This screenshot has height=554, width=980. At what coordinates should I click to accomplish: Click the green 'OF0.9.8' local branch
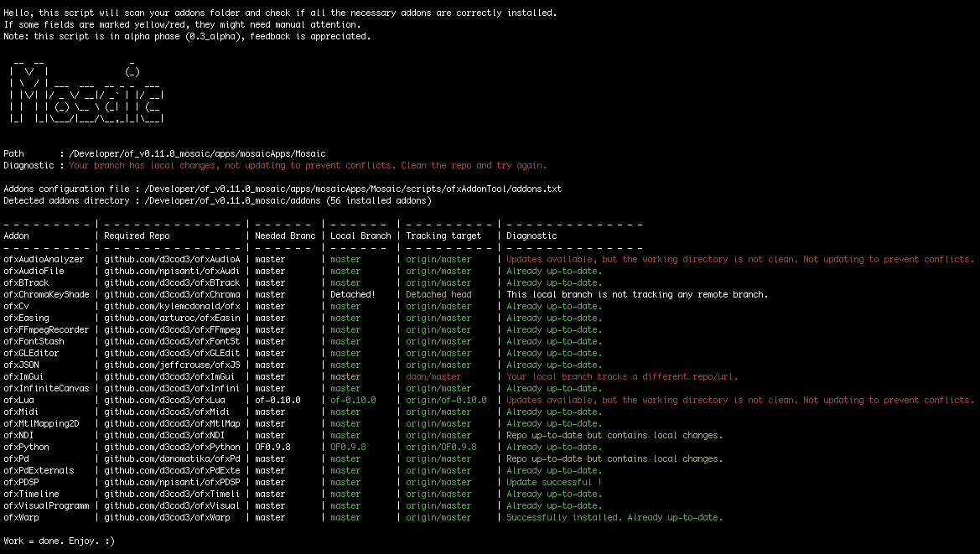click(x=348, y=448)
